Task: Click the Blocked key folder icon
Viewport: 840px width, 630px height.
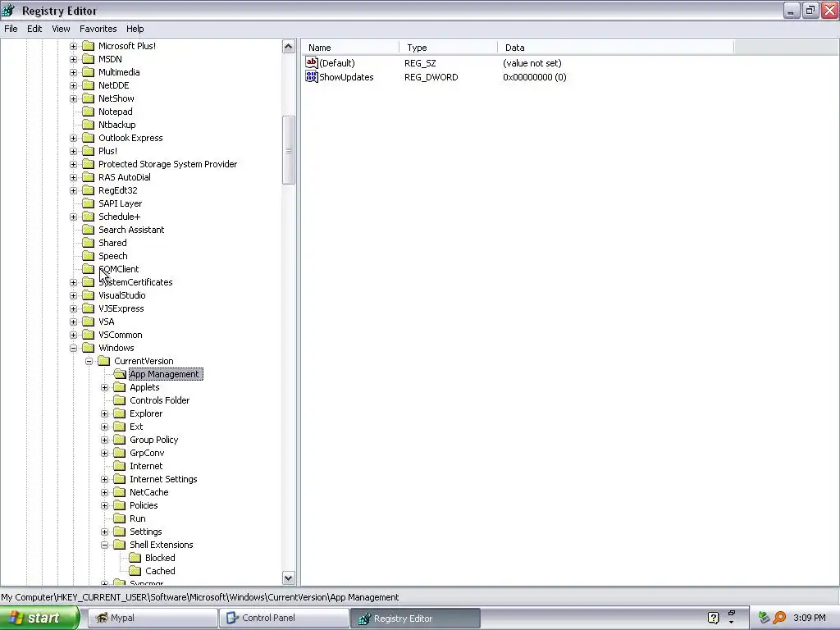Action: click(135, 558)
